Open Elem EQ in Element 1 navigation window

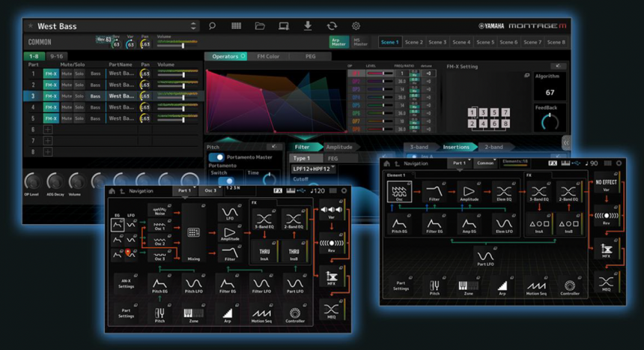click(x=504, y=192)
